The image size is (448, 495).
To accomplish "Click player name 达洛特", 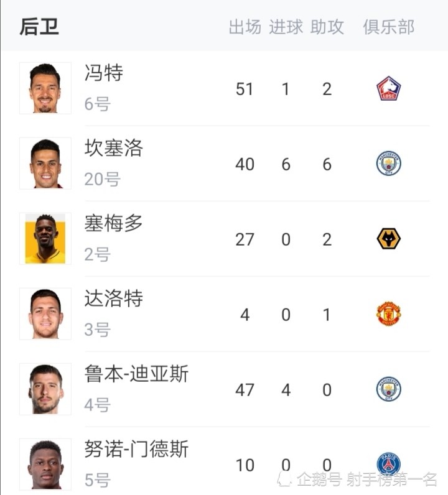I will tap(114, 298).
